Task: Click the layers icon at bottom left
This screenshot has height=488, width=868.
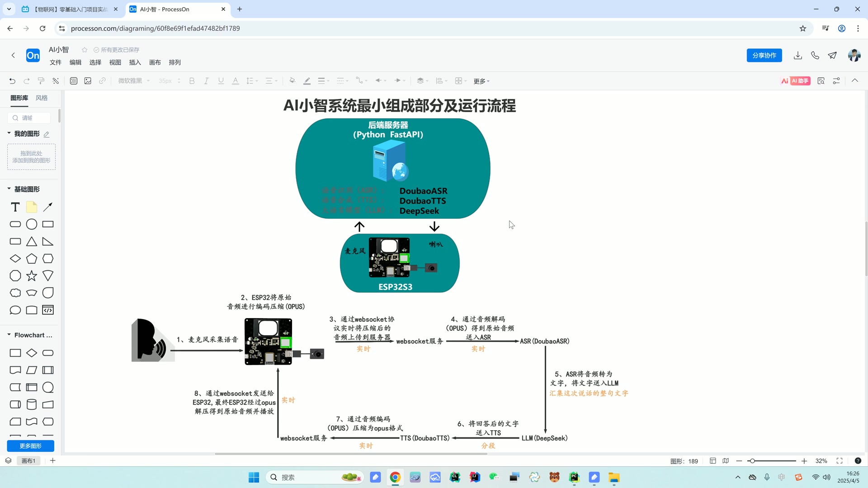Action: point(8,460)
